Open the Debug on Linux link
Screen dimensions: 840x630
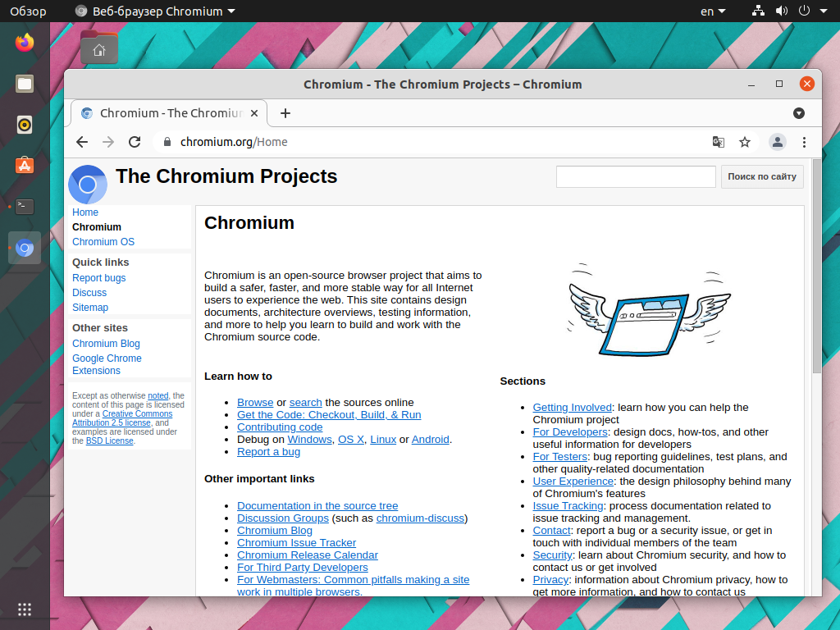point(383,440)
